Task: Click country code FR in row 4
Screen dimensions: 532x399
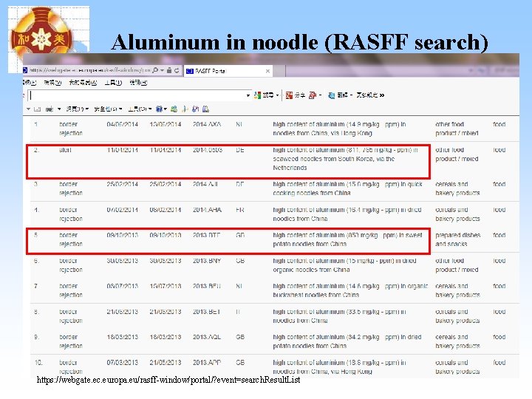Action: click(240, 210)
